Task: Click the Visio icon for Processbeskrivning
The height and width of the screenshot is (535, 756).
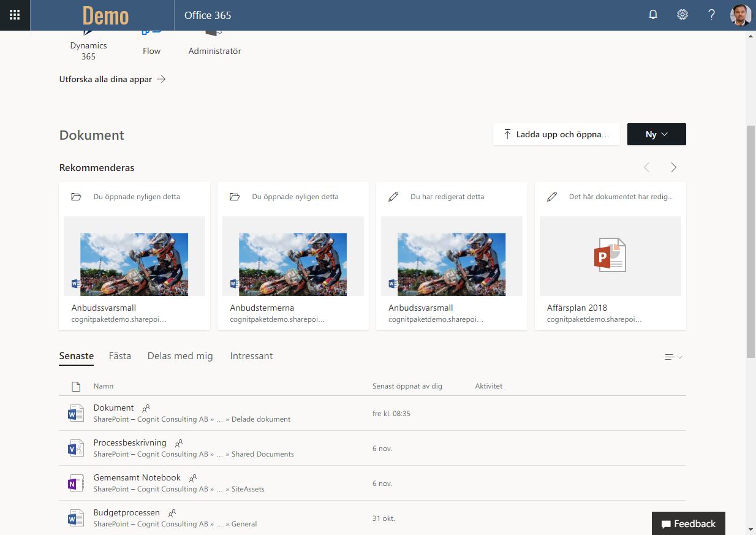Action: 75,448
